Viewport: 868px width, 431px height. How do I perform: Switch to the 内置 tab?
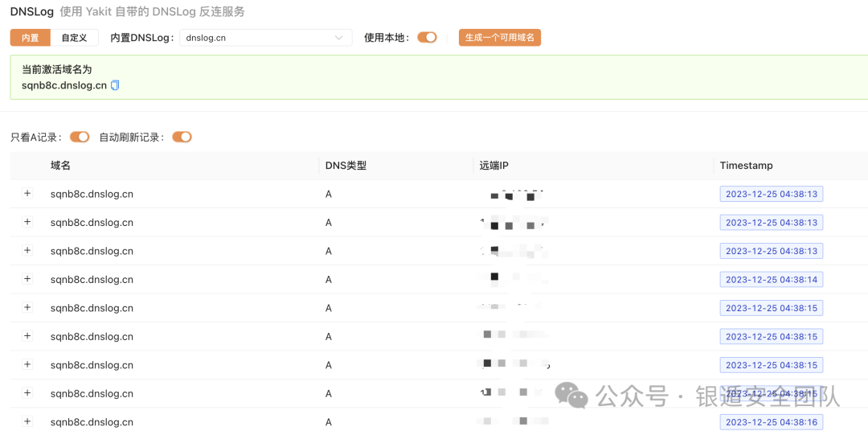[x=31, y=38]
